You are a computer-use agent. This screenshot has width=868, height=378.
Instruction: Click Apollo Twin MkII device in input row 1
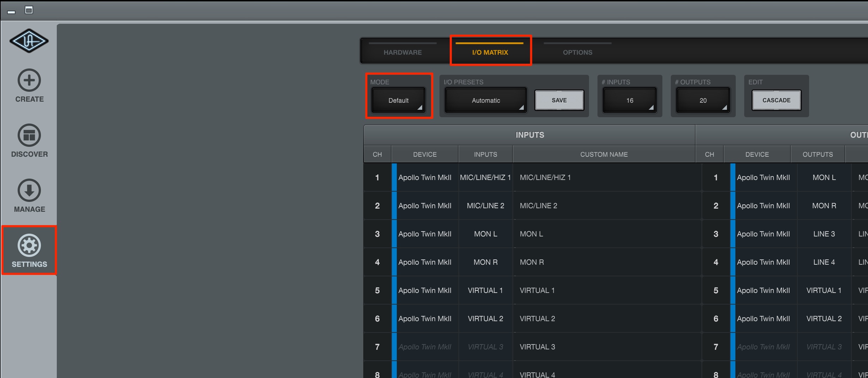click(425, 177)
